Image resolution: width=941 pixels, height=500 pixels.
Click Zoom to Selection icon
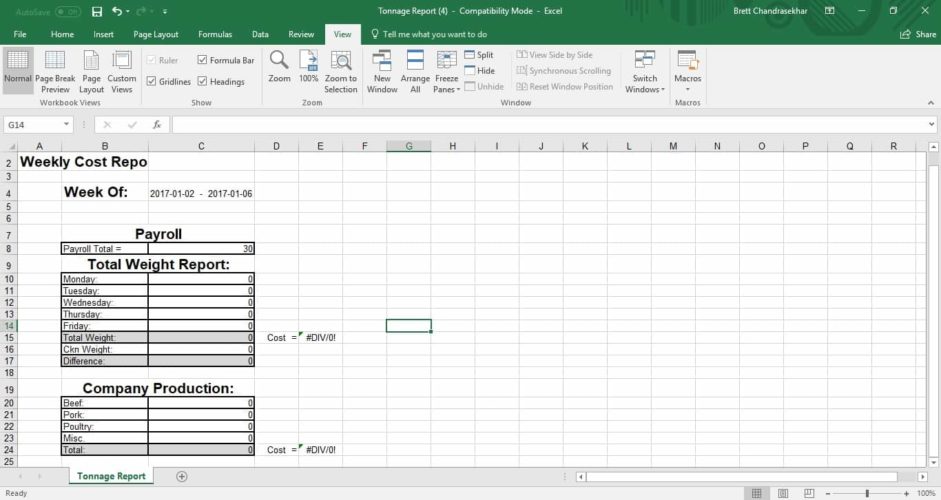(341, 62)
